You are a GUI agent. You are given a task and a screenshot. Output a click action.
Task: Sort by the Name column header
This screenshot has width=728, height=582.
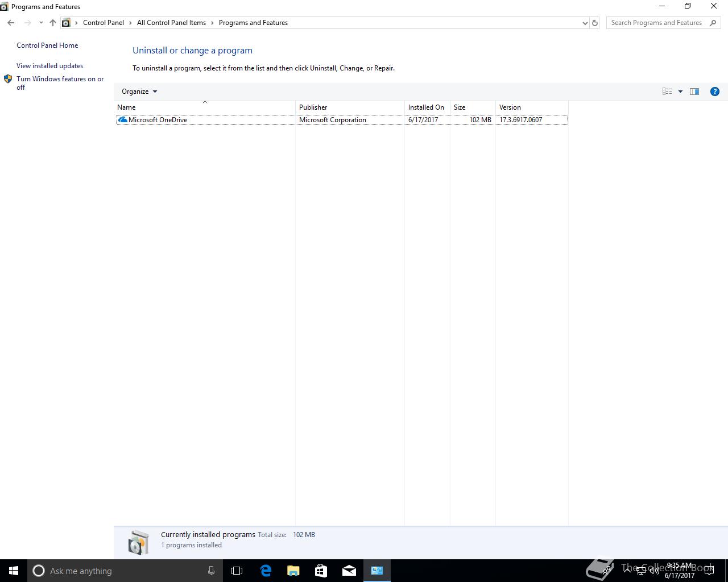click(x=205, y=107)
